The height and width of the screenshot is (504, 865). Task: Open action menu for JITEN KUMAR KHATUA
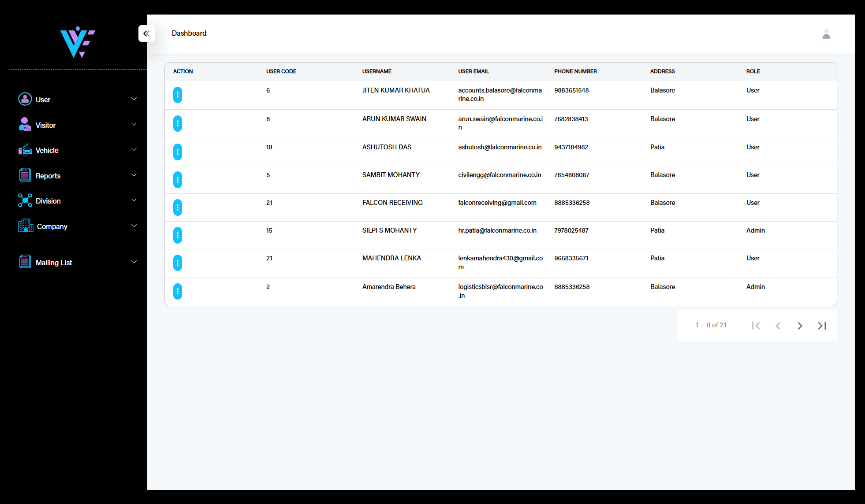178,95
